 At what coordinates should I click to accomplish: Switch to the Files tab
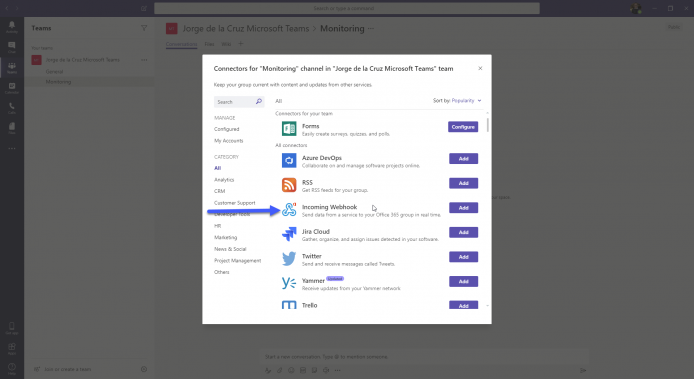(x=209, y=44)
